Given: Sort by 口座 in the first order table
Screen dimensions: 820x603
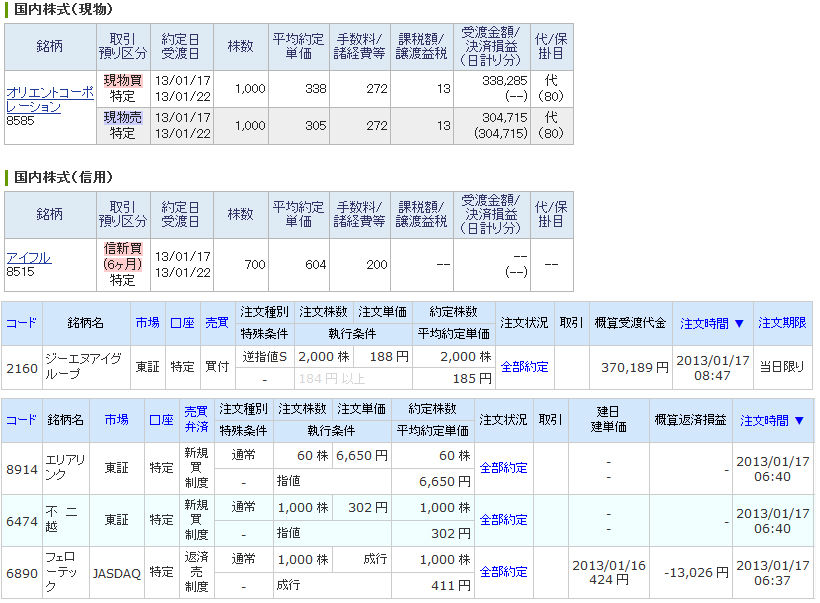Looking at the screenshot, I should [x=182, y=323].
